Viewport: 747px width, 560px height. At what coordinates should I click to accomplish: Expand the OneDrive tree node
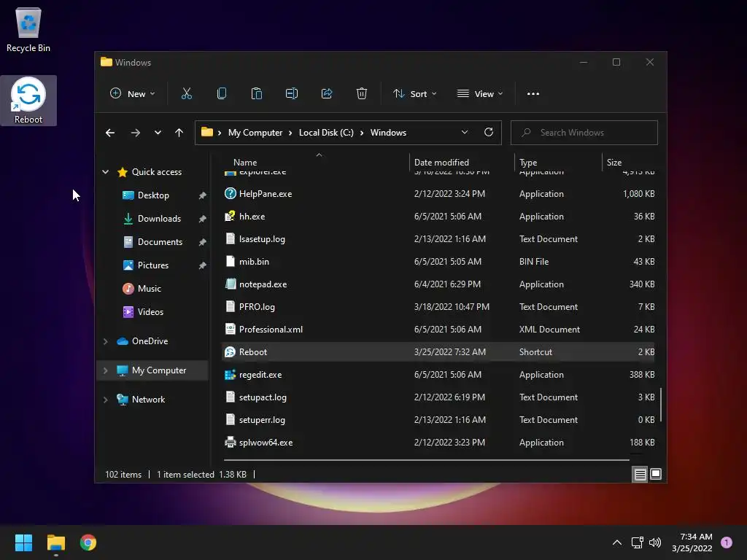pyautogui.click(x=105, y=341)
